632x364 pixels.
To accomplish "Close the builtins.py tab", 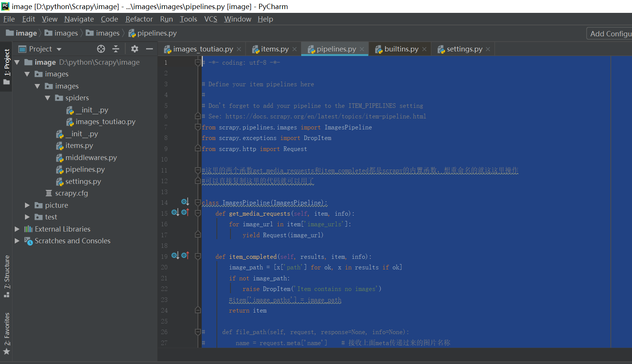I will [424, 49].
